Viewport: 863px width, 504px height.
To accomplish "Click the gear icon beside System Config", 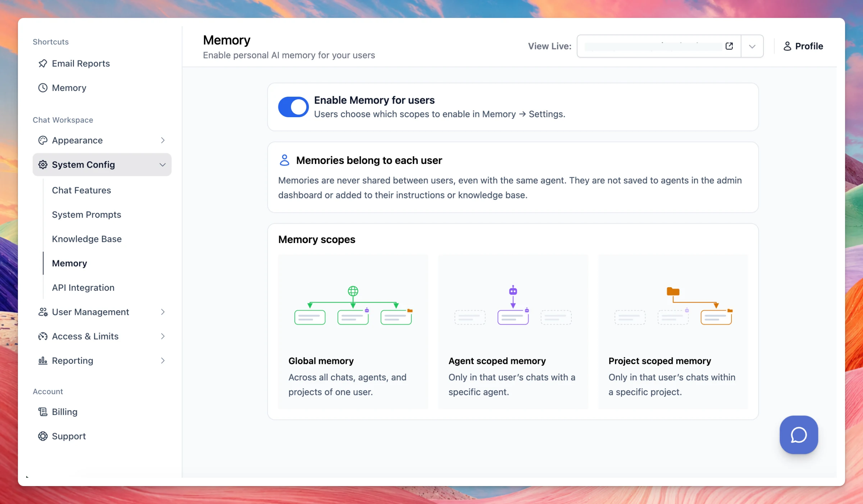I will point(43,165).
